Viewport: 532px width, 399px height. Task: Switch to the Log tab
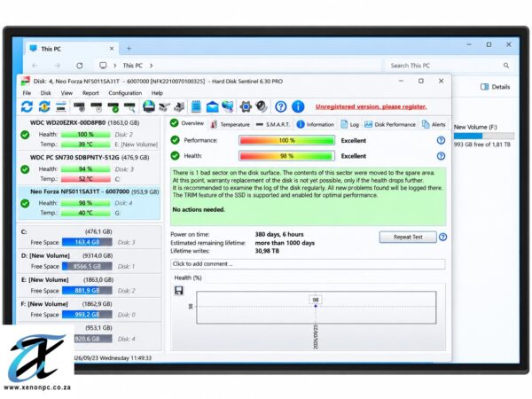pos(350,124)
